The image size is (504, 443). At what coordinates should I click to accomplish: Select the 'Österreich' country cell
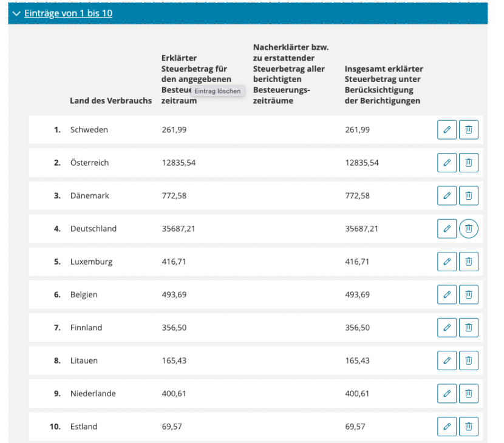(x=89, y=163)
